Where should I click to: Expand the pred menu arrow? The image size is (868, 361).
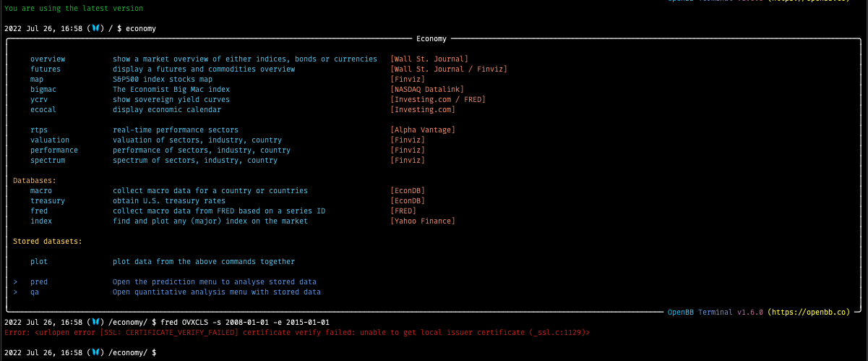tap(15, 281)
